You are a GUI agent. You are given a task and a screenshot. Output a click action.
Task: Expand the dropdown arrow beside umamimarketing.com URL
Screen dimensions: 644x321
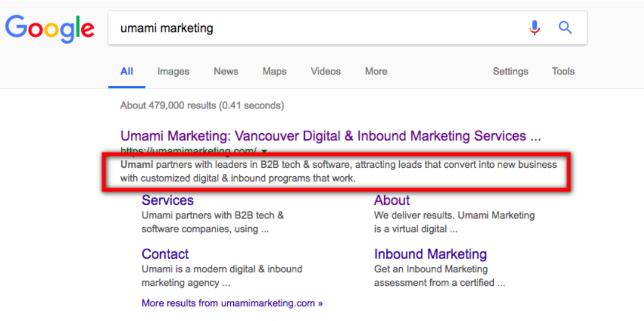[x=265, y=151]
